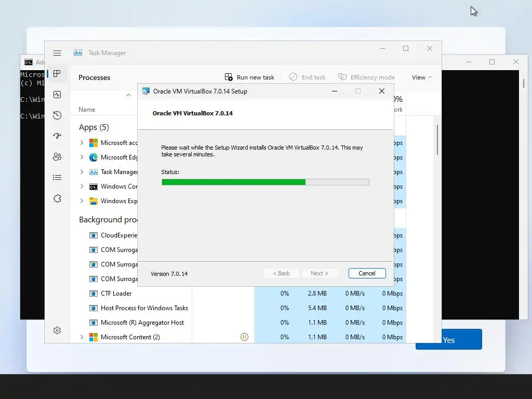
Task: Open the View dropdown in Task Manager
Action: pos(422,77)
